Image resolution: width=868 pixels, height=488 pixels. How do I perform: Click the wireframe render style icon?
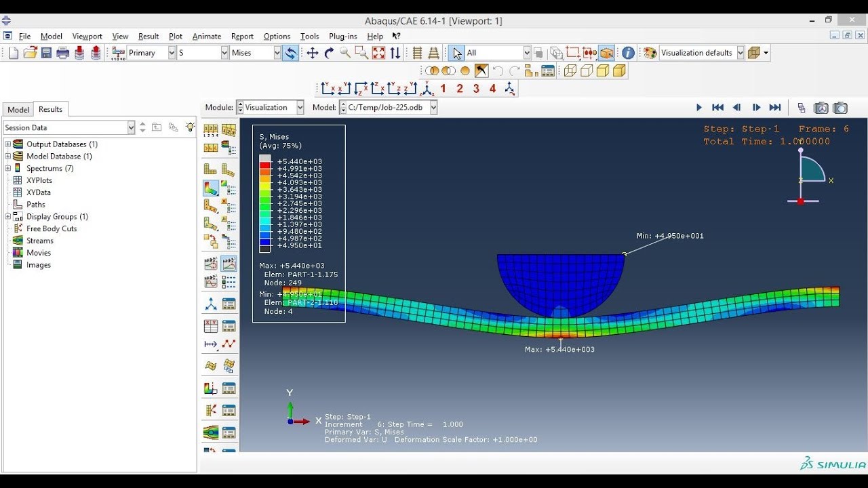(570, 70)
